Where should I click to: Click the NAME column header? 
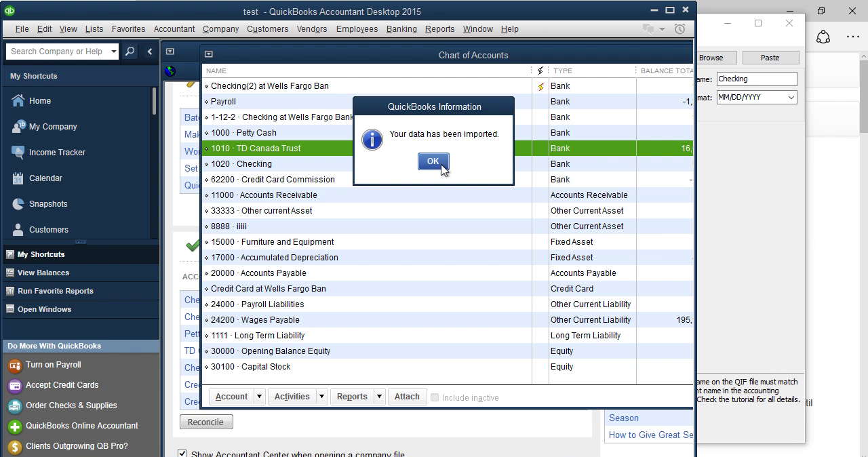(x=367, y=71)
